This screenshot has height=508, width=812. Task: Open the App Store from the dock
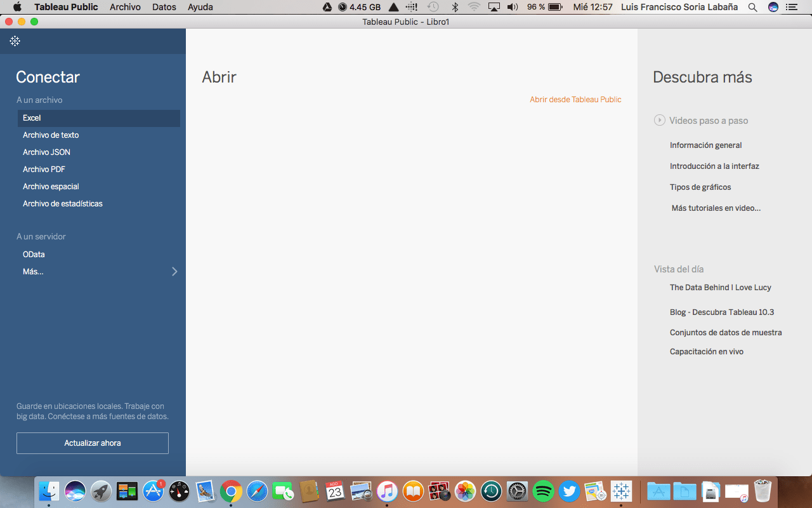pyautogui.click(x=154, y=491)
